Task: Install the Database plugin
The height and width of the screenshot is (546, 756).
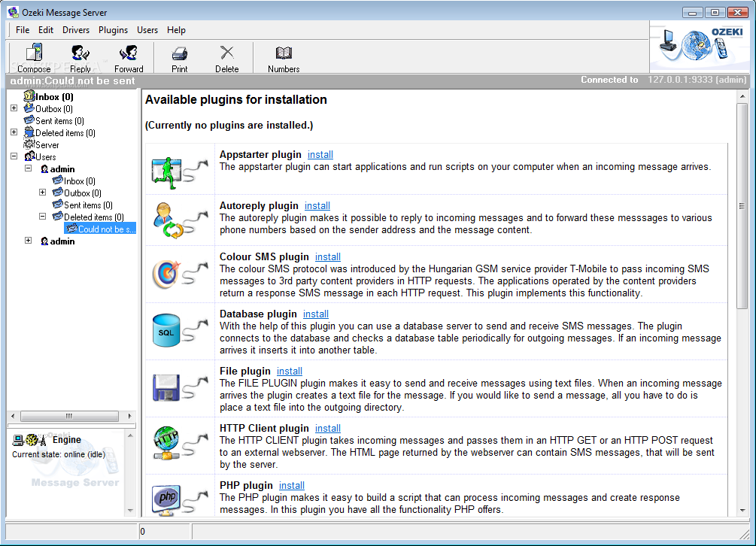Action: [316, 314]
